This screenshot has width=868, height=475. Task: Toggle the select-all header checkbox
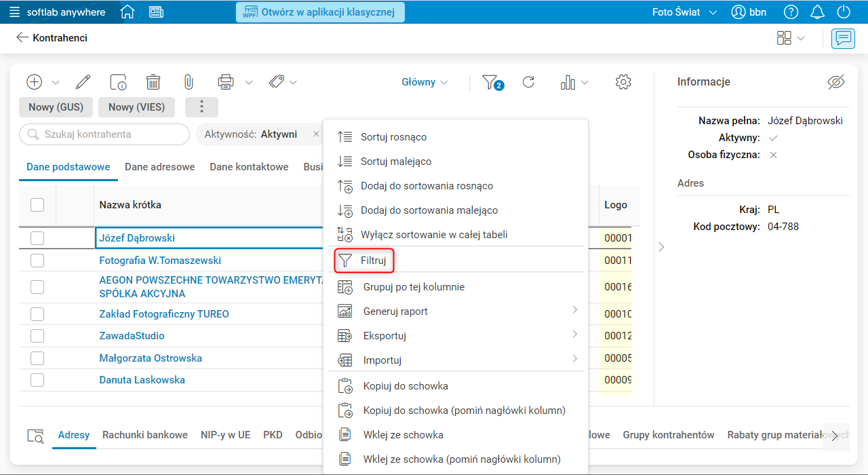click(x=37, y=204)
